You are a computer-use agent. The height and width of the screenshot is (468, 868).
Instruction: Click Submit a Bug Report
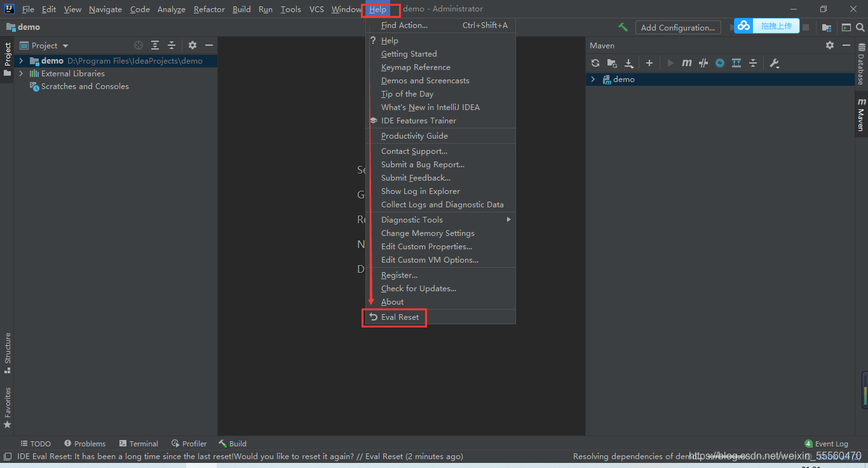(440, 165)
